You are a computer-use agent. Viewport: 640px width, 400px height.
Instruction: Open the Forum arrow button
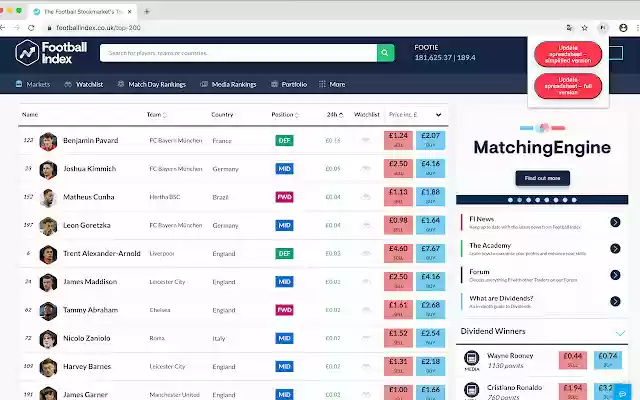point(615,275)
